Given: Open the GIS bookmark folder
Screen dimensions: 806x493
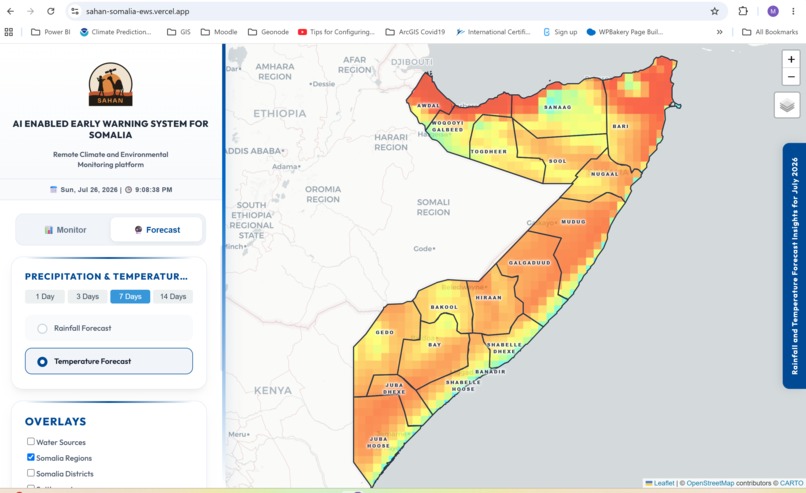Looking at the screenshot, I should tap(179, 32).
